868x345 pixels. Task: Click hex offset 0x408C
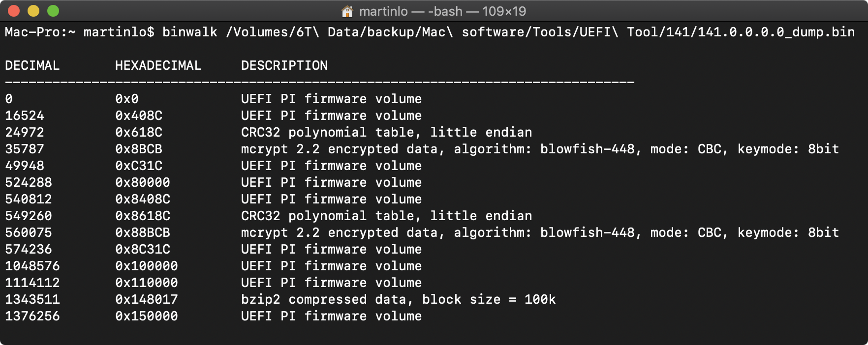139,115
